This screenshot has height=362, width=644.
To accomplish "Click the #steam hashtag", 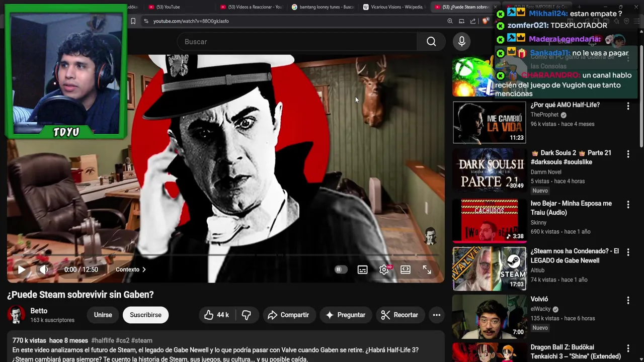I will 141,340.
